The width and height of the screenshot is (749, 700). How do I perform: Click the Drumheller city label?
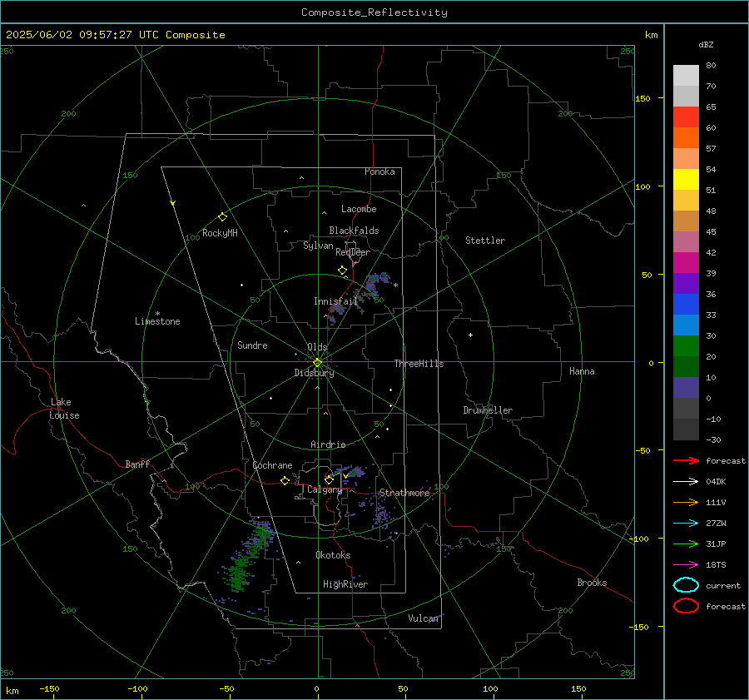coord(487,410)
